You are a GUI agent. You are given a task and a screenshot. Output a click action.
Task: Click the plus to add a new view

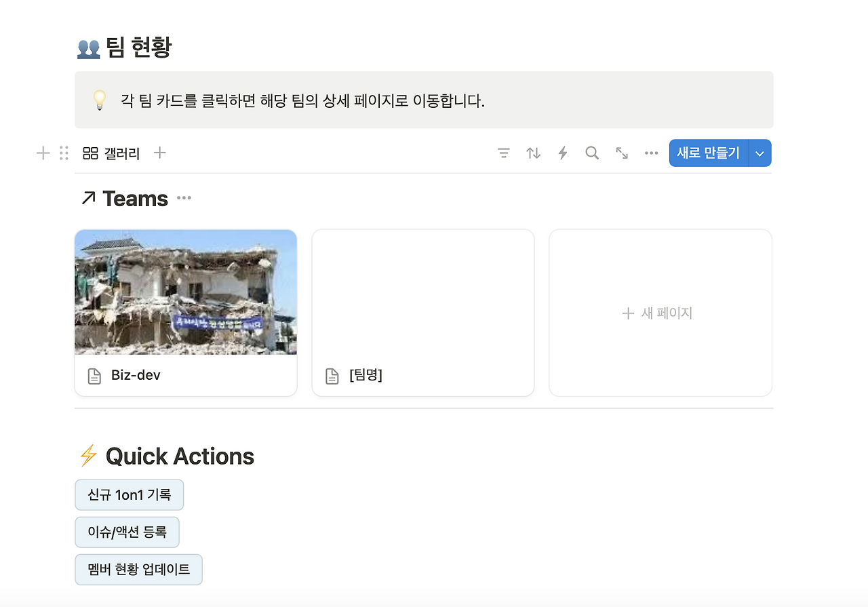(160, 153)
